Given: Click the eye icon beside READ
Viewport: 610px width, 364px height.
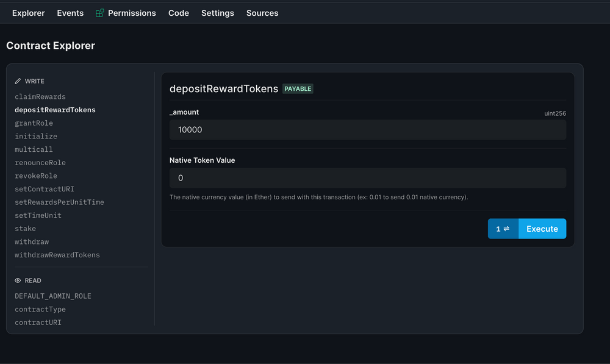Looking at the screenshot, I should pos(17,280).
